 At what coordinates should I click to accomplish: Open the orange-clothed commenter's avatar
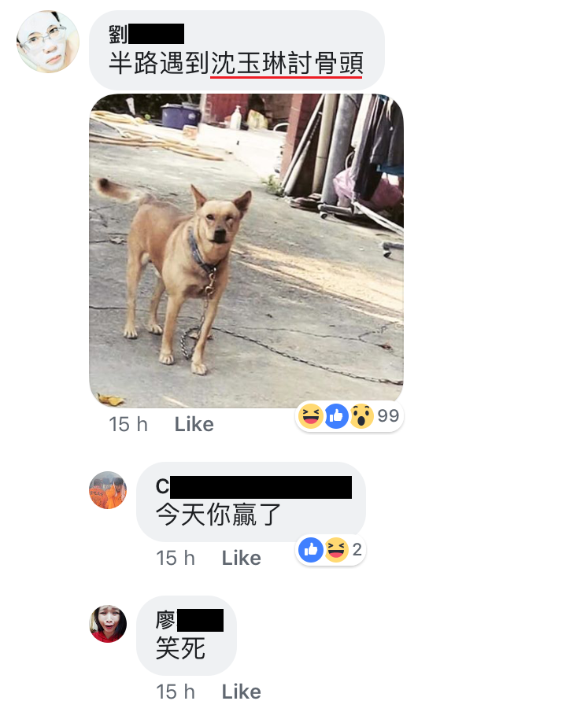[x=108, y=490]
